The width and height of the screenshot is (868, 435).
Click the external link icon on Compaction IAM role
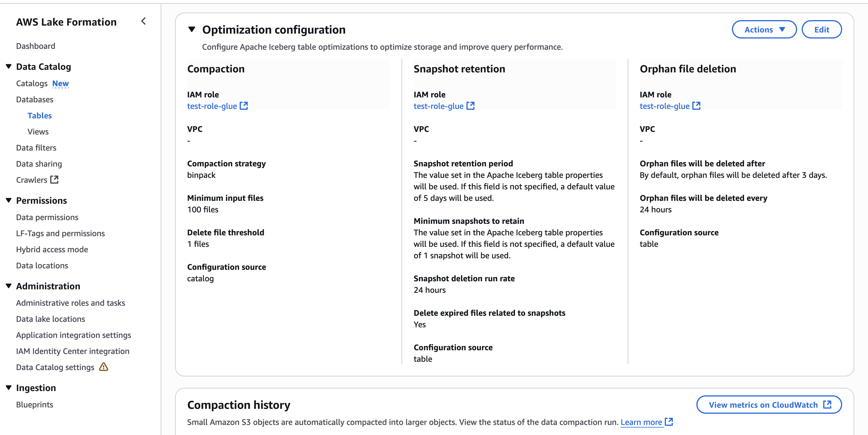tap(244, 106)
